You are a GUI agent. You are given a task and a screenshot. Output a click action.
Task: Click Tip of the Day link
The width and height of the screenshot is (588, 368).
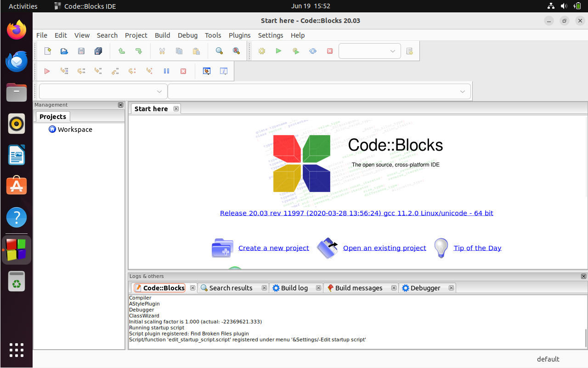[477, 248]
